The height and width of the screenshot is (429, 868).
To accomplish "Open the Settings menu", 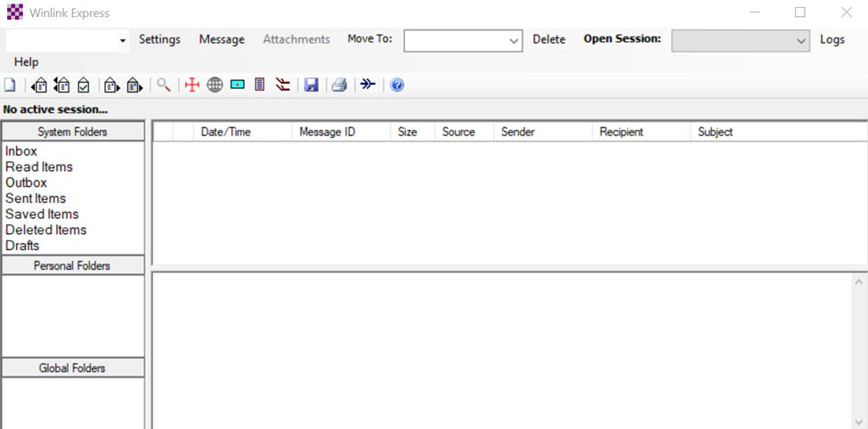I will tap(159, 40).
